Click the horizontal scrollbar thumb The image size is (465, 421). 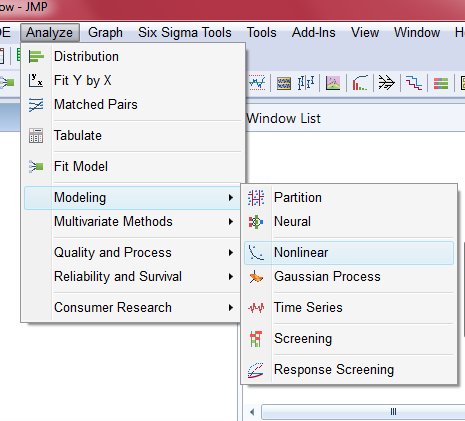pos(363,412)
